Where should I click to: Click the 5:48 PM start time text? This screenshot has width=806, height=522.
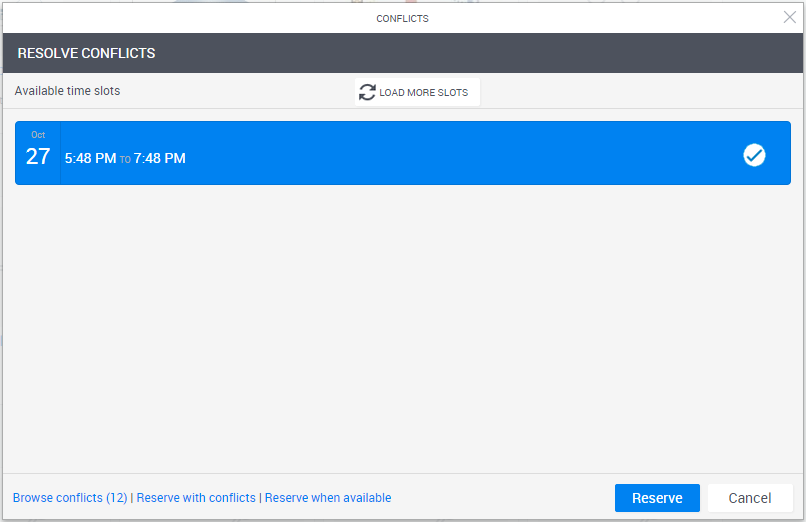pyautogui.click(x=90, y=158)
